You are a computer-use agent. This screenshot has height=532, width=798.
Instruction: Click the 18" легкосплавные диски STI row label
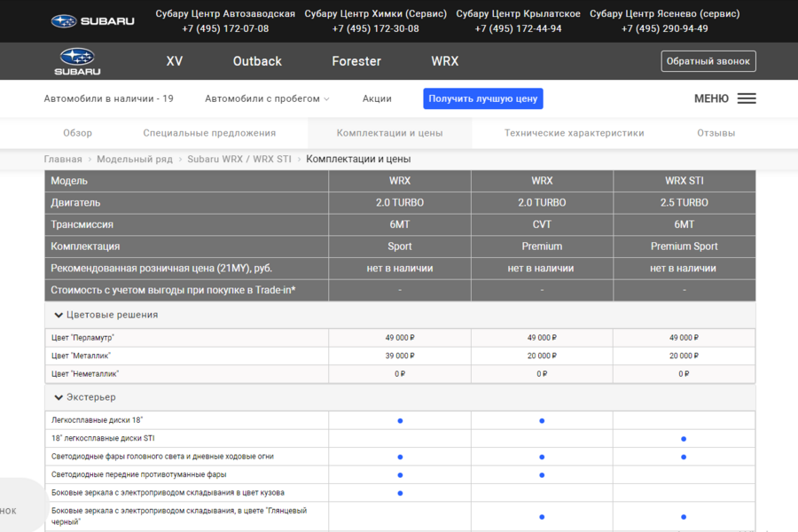103,438
